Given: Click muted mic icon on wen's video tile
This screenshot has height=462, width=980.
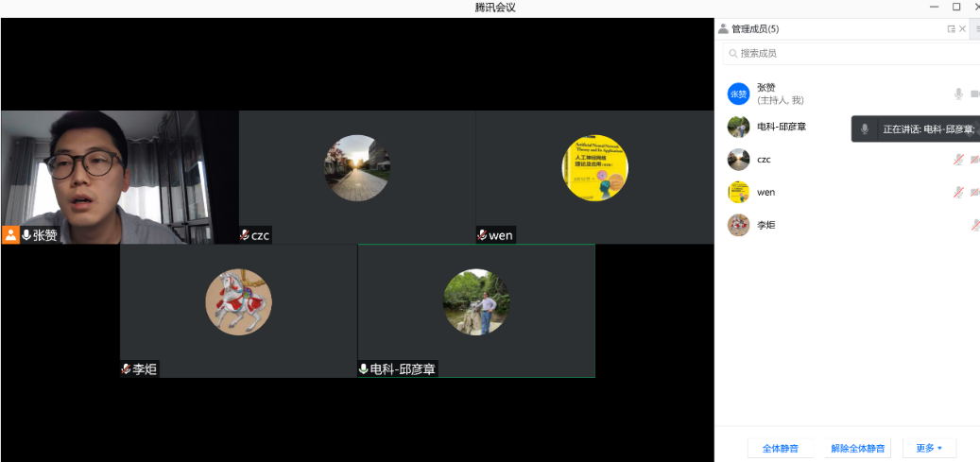Looking at the screenshot, I should pos(482,235).
